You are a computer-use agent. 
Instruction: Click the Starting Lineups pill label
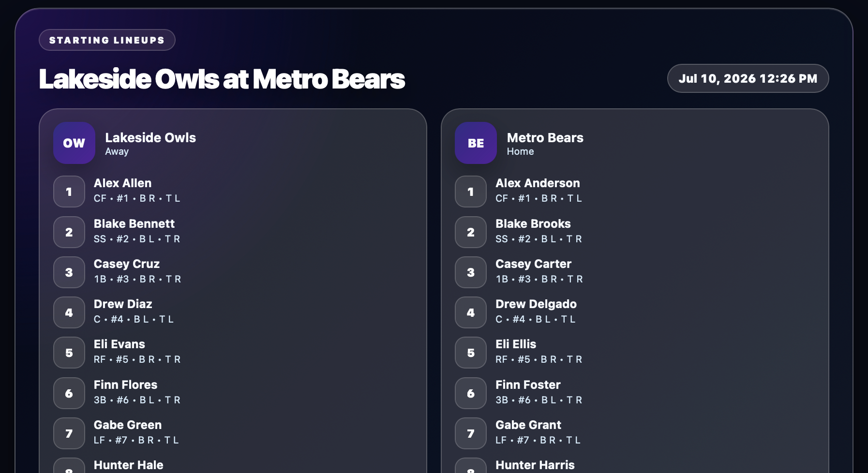(107, 40)
